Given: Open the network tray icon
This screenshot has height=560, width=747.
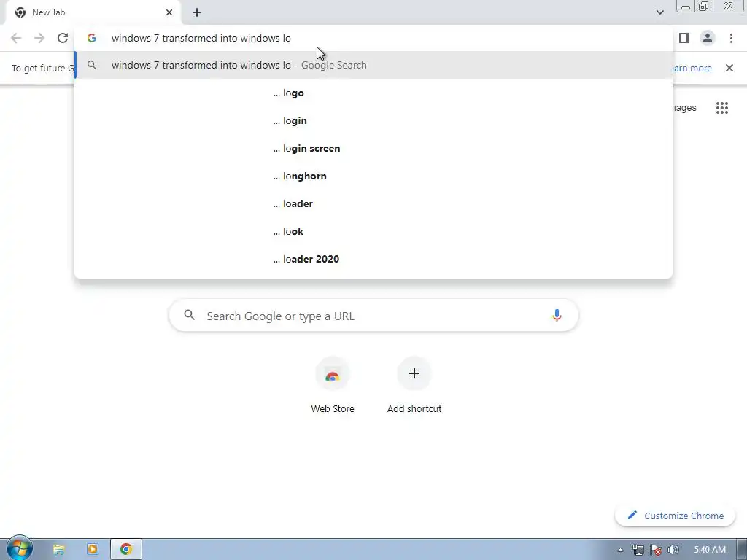Looking at the screenshot, I should (x=638, y=550).
